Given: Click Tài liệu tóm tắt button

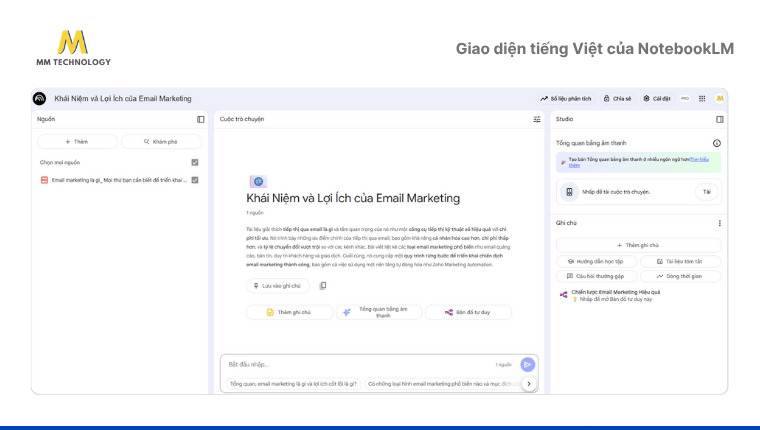Looking at the screenshot, I should (x=681, y=261).
